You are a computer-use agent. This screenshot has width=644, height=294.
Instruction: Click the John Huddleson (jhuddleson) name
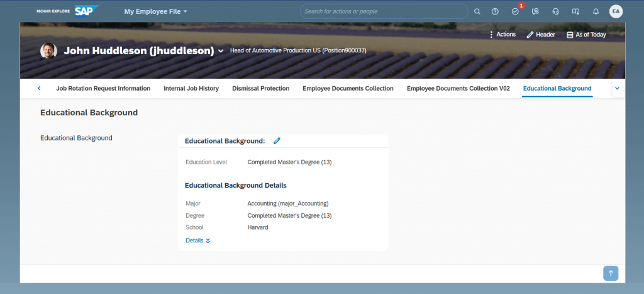[x=139, y=50]
